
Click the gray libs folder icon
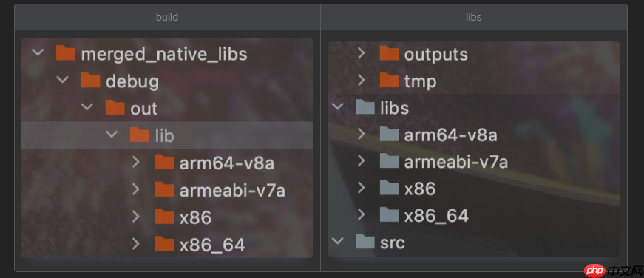[x=365, y=107]
